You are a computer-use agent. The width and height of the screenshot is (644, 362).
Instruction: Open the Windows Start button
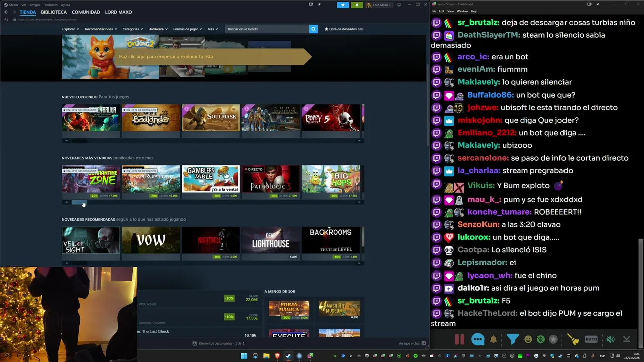(244, 356)
